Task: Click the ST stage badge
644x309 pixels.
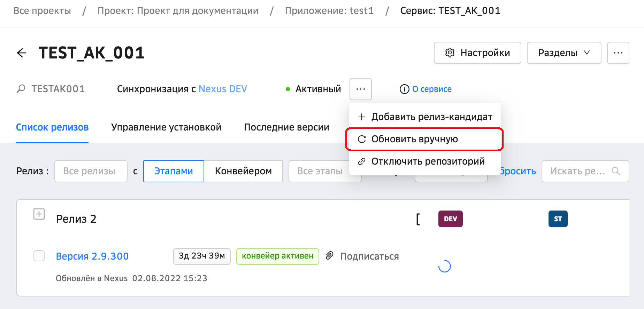Action: pos(558,219)
